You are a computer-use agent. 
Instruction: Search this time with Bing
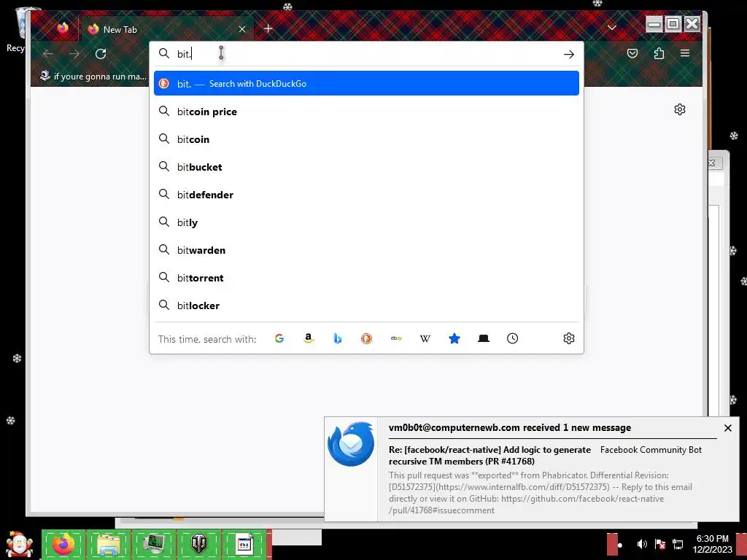click(337, 338)
